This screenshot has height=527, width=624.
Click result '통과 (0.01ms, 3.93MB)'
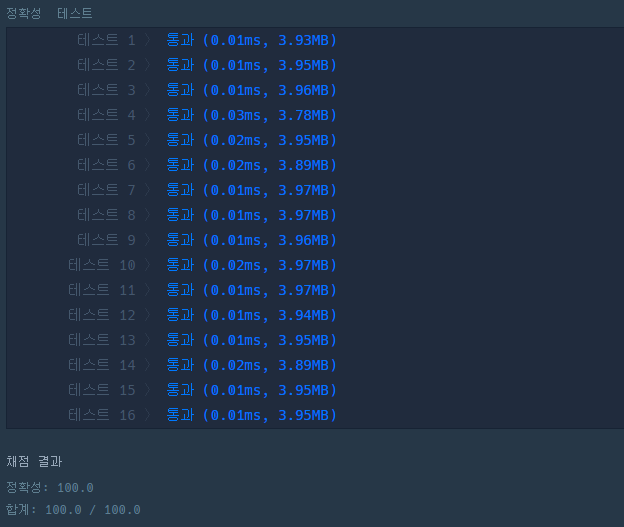pos(252,40)
